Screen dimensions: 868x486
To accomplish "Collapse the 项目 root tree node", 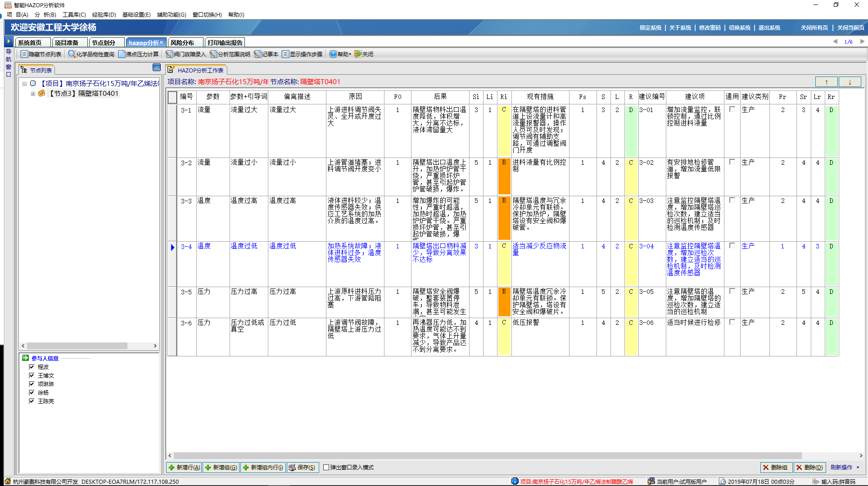I will click(x=24, y=84).
